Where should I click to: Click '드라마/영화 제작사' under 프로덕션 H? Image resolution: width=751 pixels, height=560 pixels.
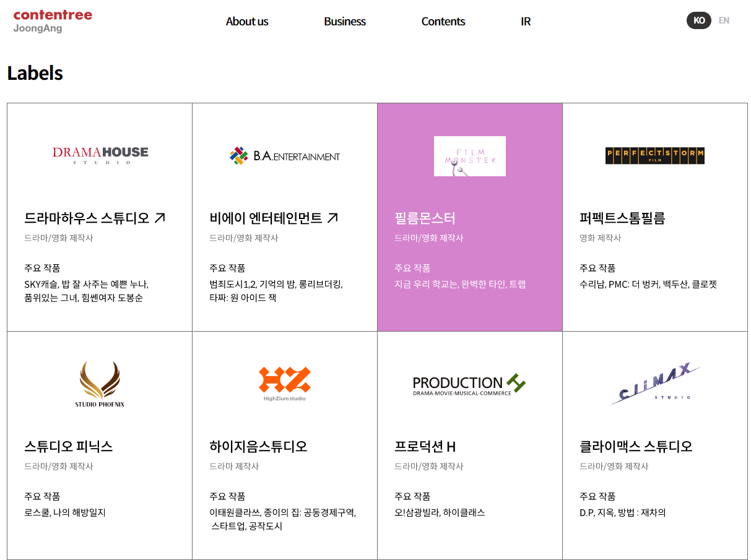pyautogui.click(x=429, y=467)
